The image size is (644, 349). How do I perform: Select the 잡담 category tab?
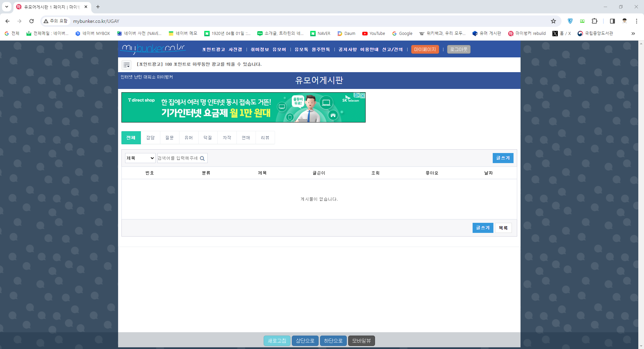pyautogui.click(x=150, y=138)
